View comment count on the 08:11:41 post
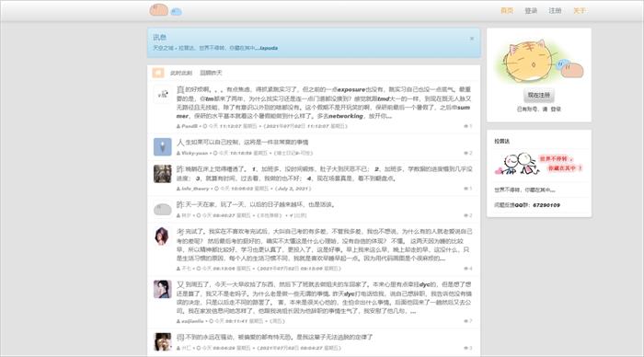The height and width of the screenshot is (357, 644). 467,321
